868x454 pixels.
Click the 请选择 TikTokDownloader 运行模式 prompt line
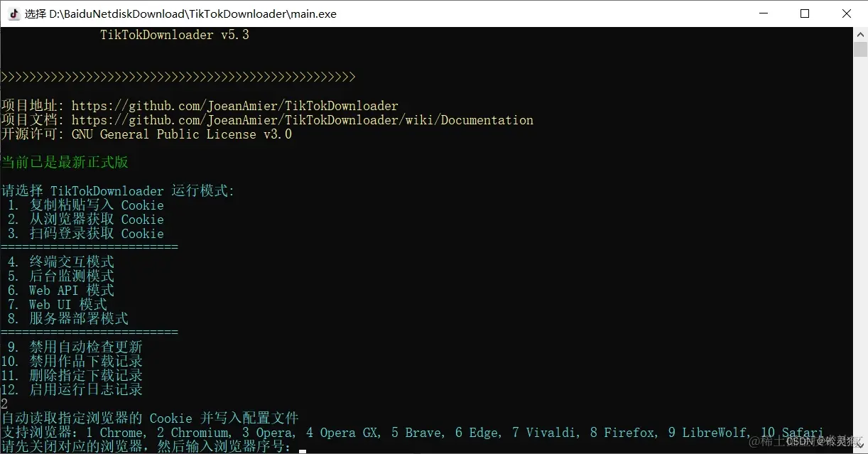coord(118,191)
